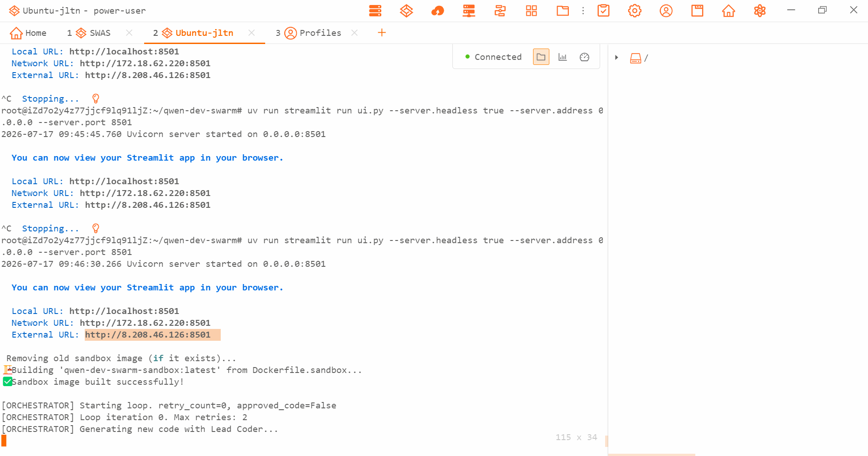The height and width of the screenshot is (456, 868).
Task: Click the green checkmark emoji in terminal
Action: click(7, 382)
